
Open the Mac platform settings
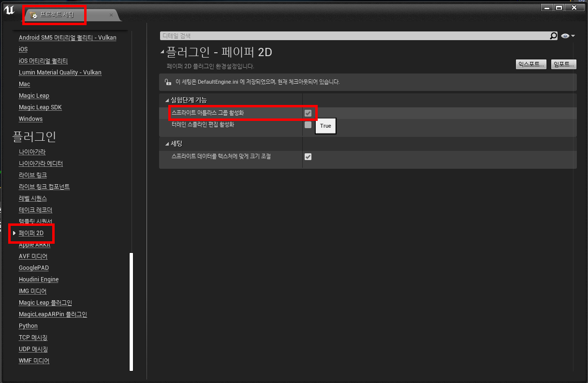coord(24,84)
